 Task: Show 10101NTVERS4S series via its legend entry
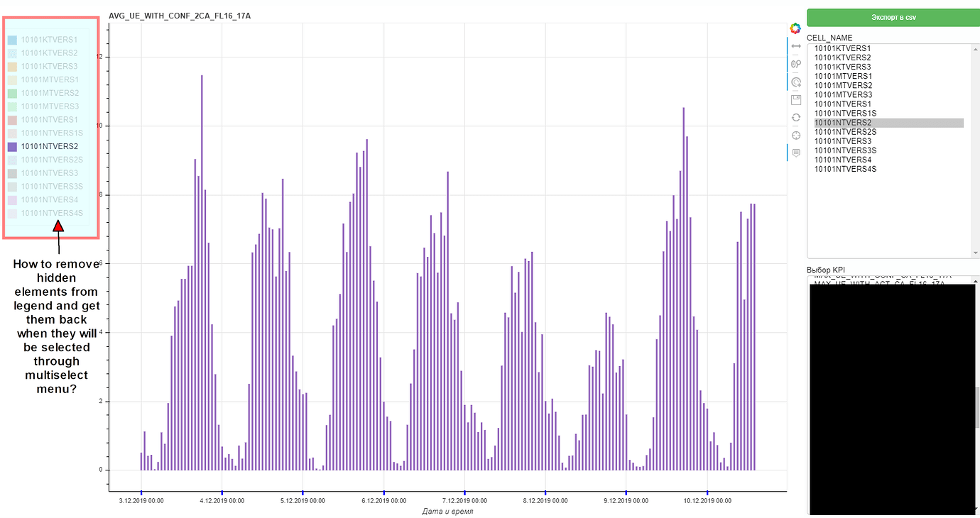(51, 213)
